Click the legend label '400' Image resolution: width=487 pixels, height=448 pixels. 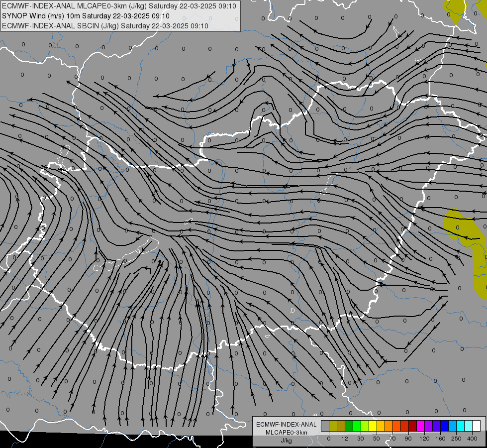[x=472, y=439]
